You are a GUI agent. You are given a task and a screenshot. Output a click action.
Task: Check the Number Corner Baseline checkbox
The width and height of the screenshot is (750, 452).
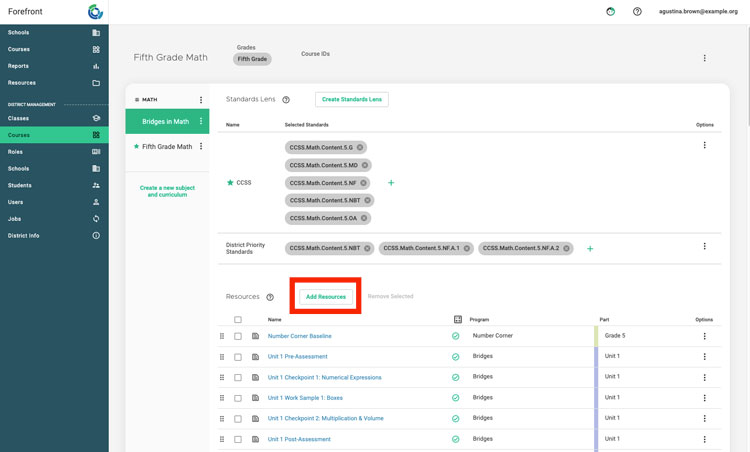[x=238, y=336]
